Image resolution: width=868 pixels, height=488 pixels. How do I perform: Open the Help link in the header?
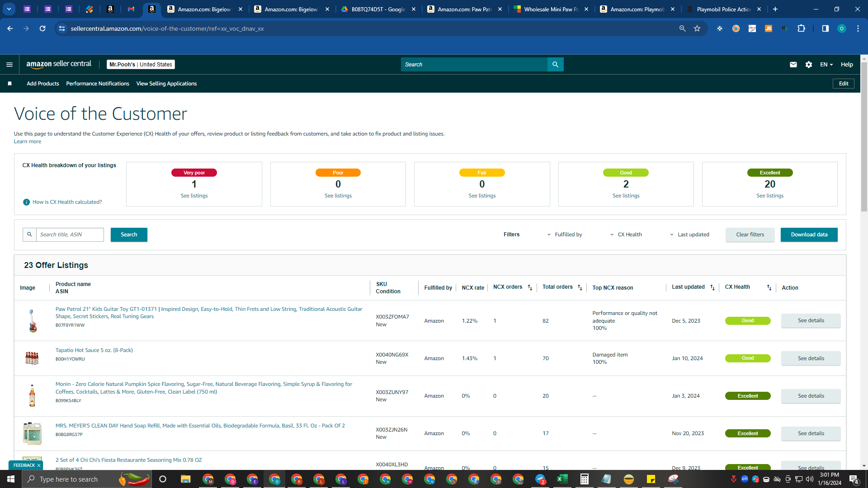click(x=847, y=65)
